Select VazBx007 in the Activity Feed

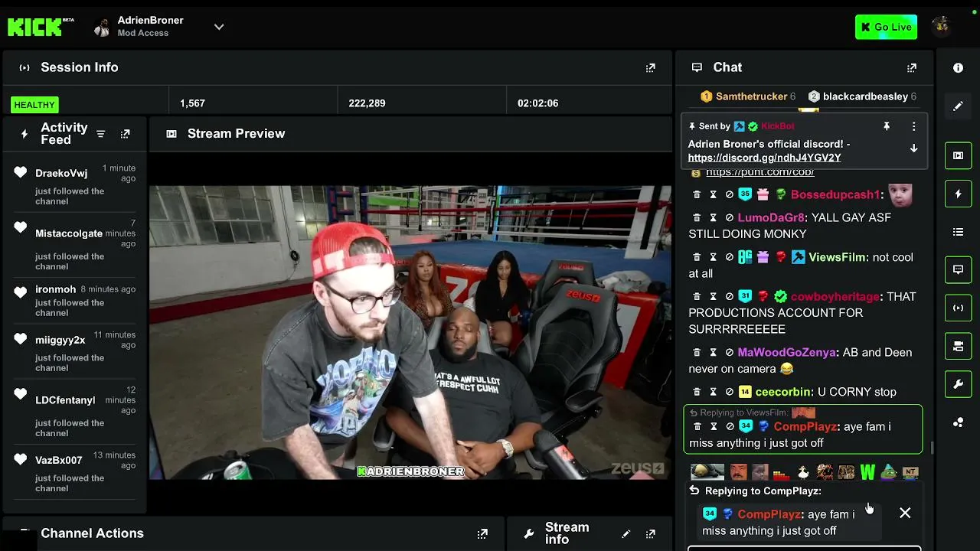click(x=58, y=461)
